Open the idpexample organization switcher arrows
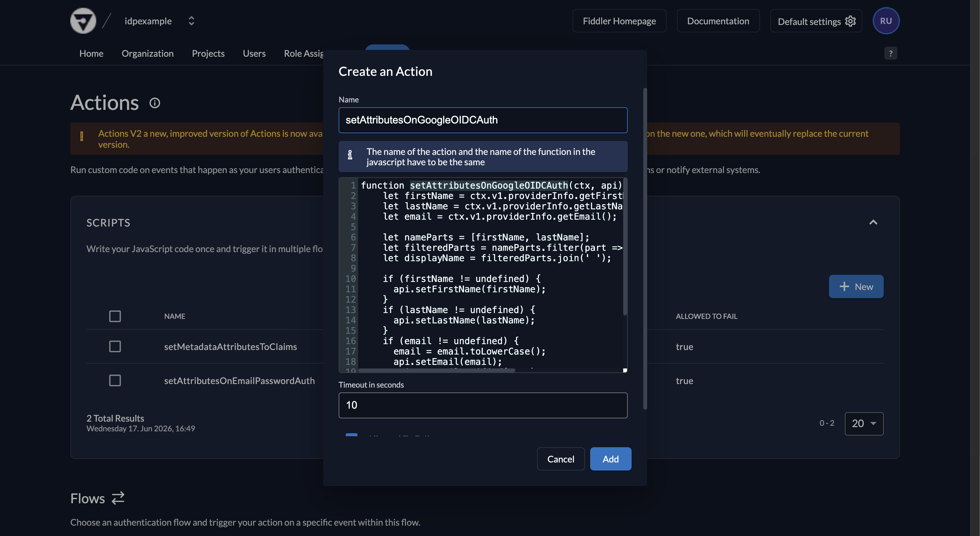The height and width of the screenshot is (536, 980). pyautogui.click(x=191, y=21)
